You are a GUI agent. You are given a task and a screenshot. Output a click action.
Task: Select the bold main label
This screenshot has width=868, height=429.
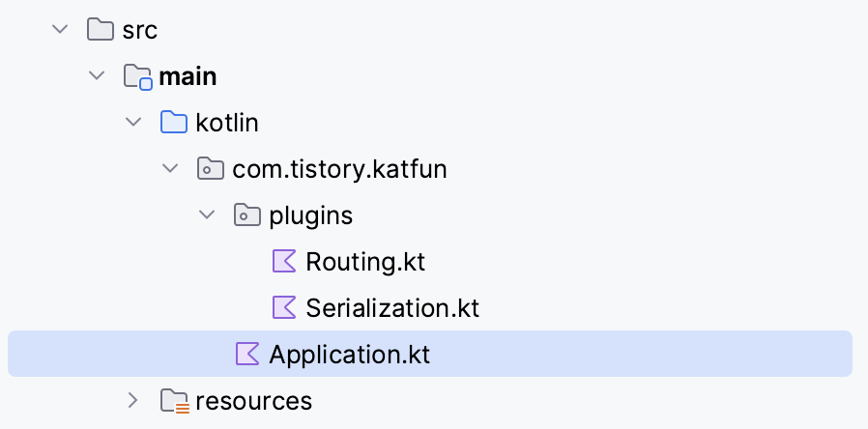pos(188,76)
